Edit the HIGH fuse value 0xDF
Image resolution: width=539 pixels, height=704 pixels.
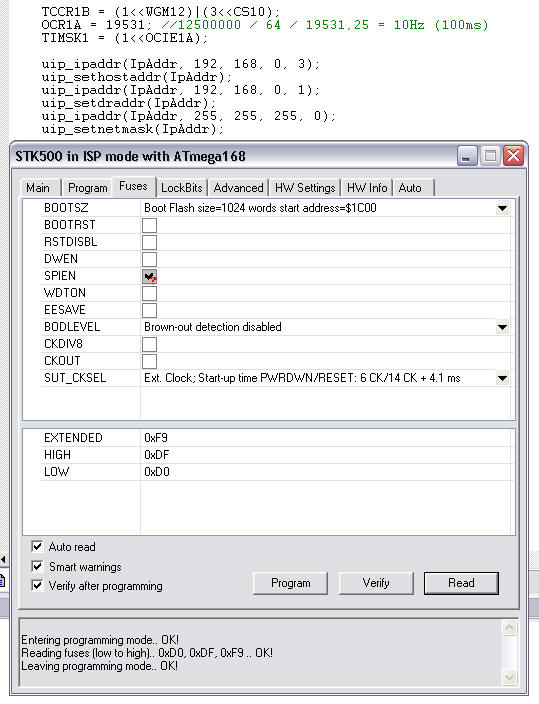point(157,455)
